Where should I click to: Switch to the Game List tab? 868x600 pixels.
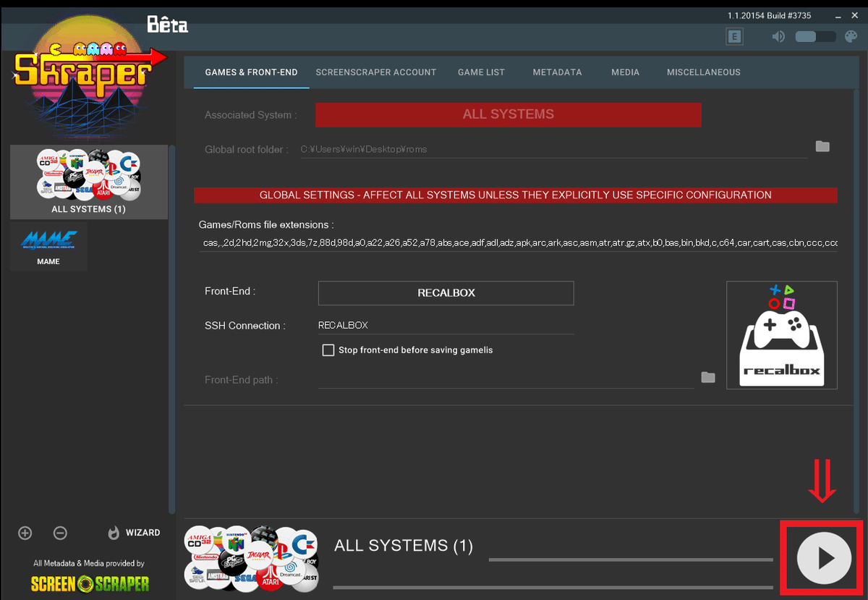click(481, 72)
